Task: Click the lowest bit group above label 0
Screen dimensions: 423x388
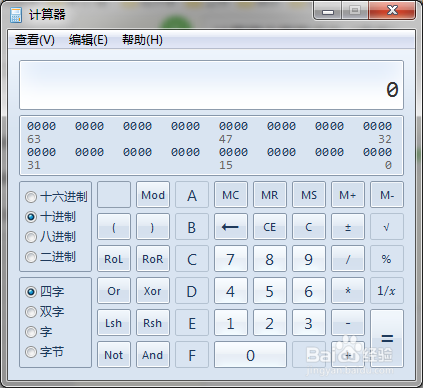Action: tap(377, 152)
